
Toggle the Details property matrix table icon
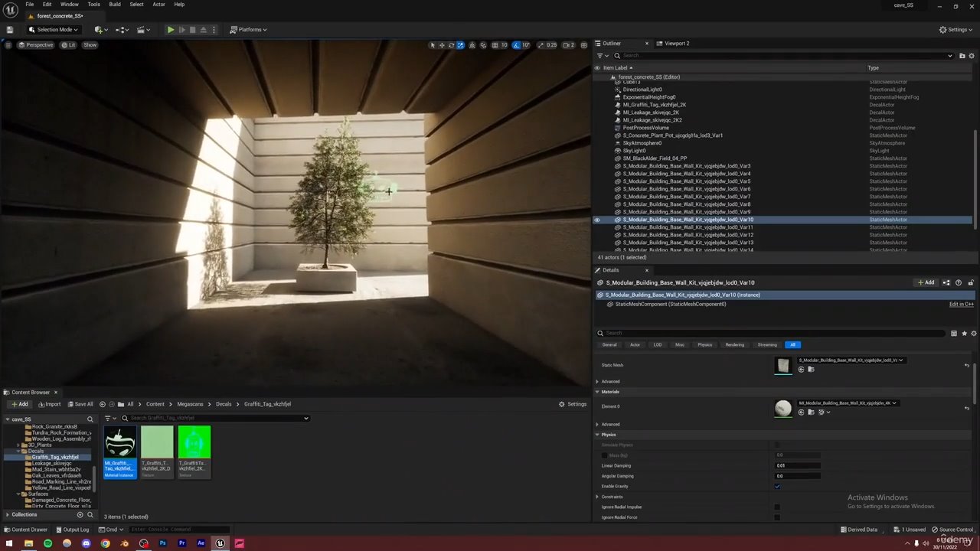tap(954, 334)
